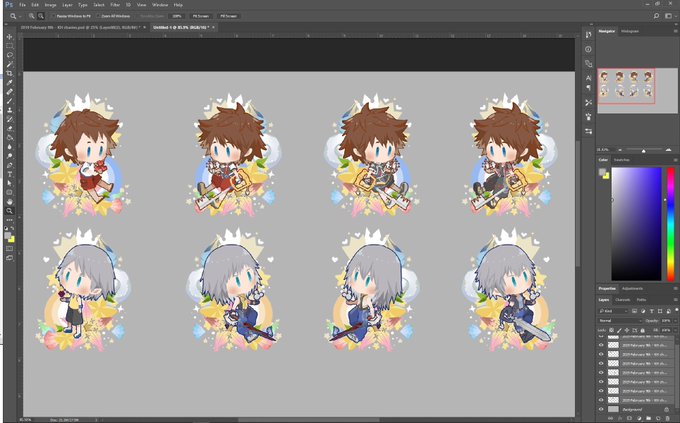Viewport: 680px width, 423px height.
Task: Select the Eraser tool
Action: click(10, 128)
